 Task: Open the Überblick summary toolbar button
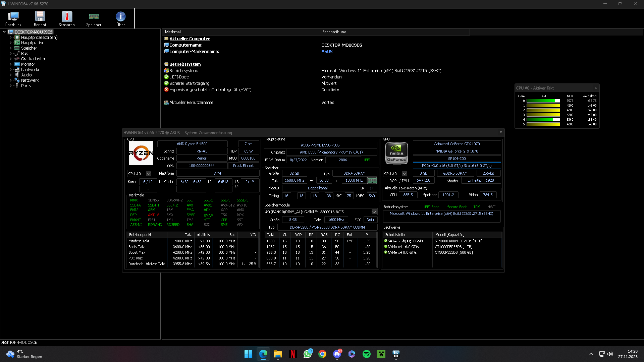(x=13, y=19)
